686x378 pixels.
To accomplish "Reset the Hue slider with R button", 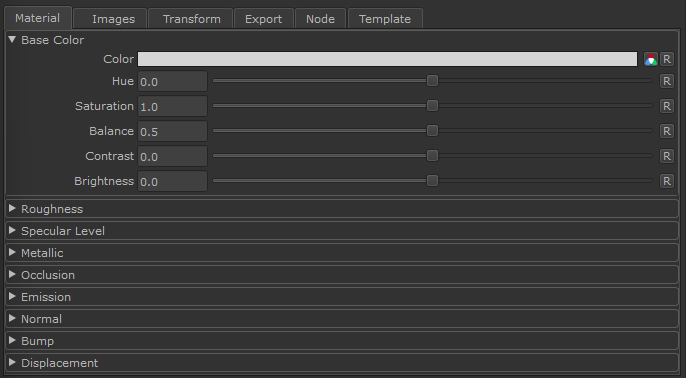I will click(x=667, y=81).
